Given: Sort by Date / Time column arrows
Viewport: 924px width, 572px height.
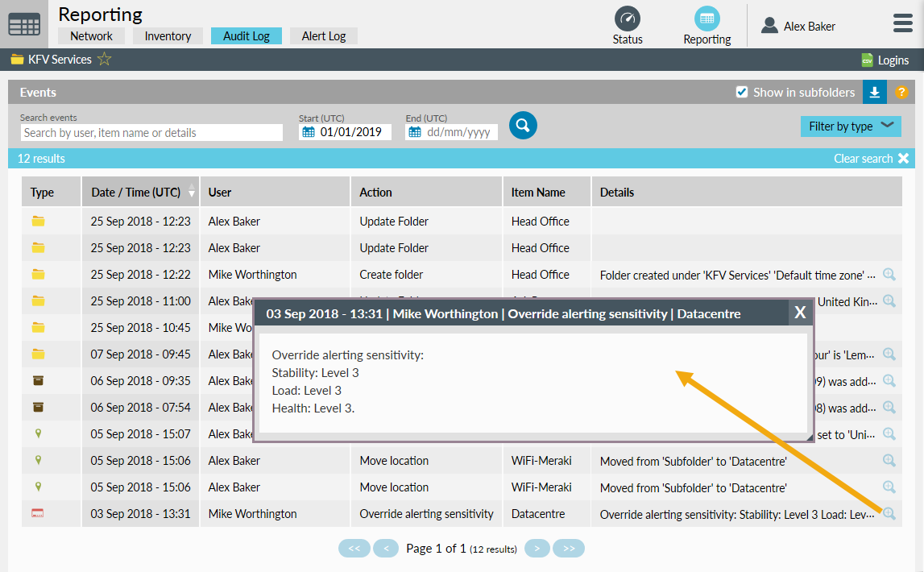Looking at the screenshot, I should pyautogui.click(x=191, y=192).
